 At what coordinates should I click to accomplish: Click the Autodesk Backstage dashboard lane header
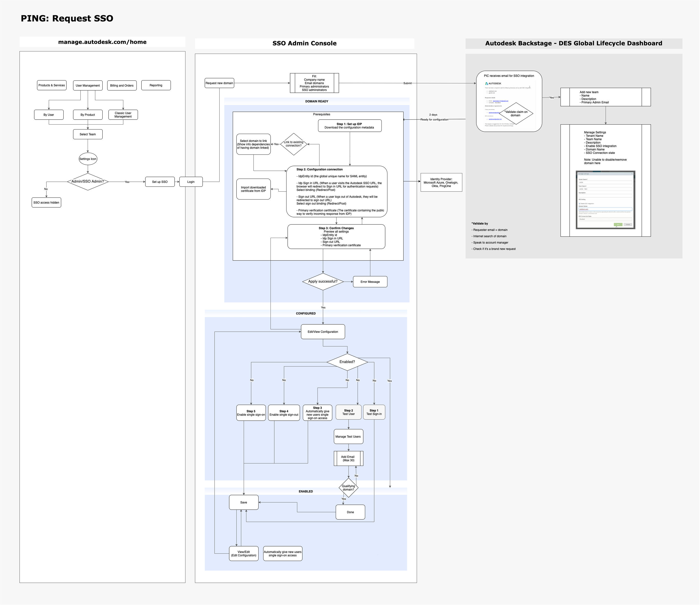pos(574,43)
